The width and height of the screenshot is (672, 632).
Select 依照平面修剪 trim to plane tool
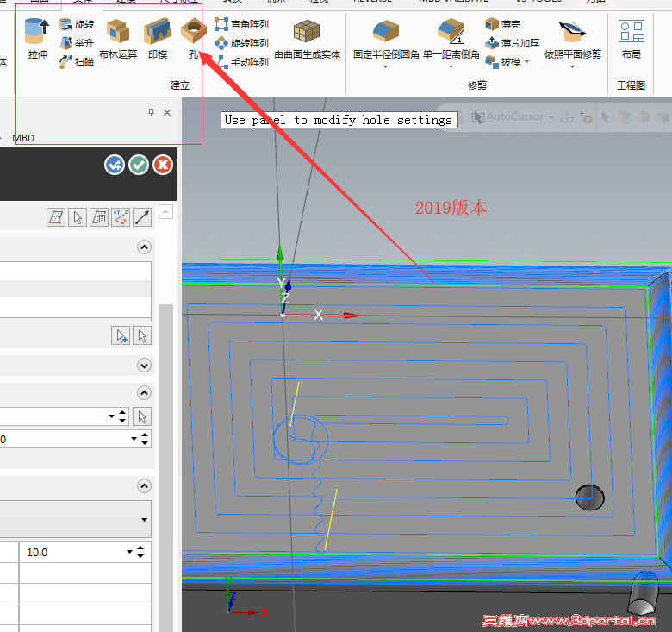click(573, 39)
